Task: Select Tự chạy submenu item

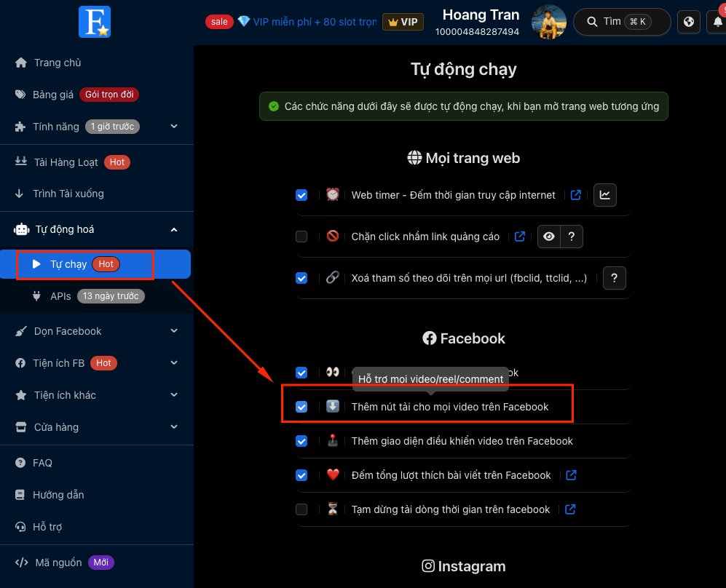Action: click(x=95, y=264)
